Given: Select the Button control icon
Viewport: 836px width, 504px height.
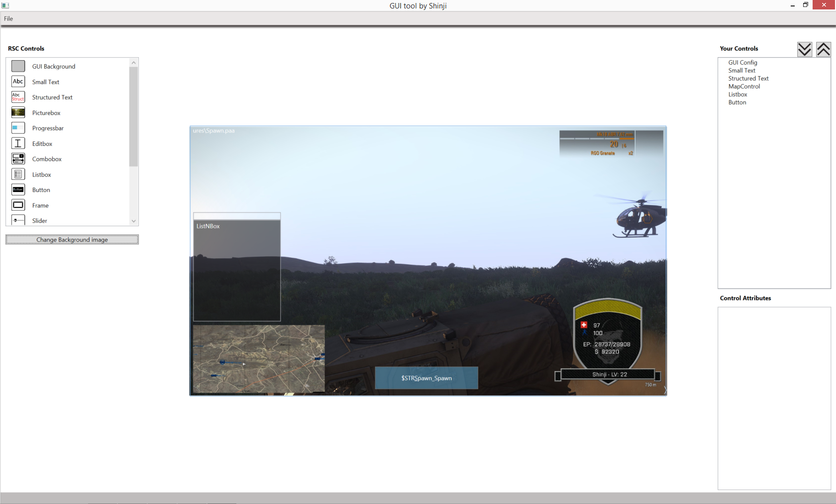Looking at the screenshot, I should pos(18,190).
